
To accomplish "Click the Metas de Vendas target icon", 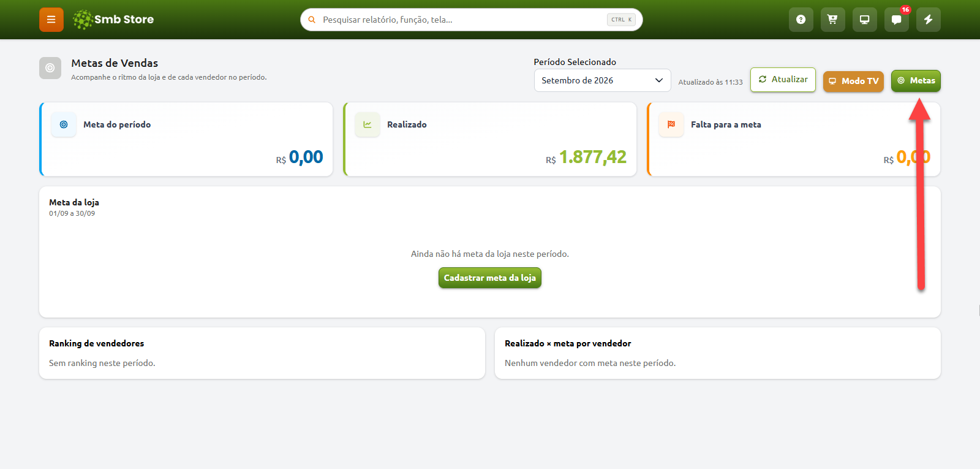I will 50,68.
